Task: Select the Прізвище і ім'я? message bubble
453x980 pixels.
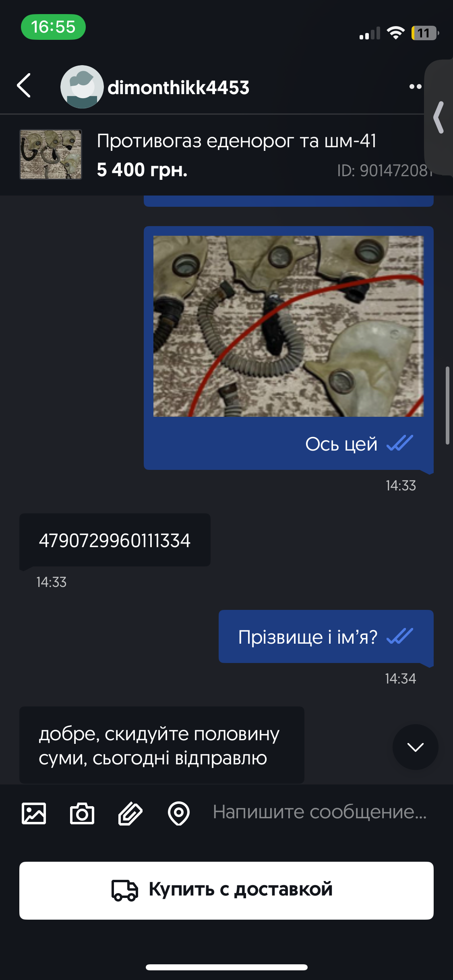Action: pos(326,636)
